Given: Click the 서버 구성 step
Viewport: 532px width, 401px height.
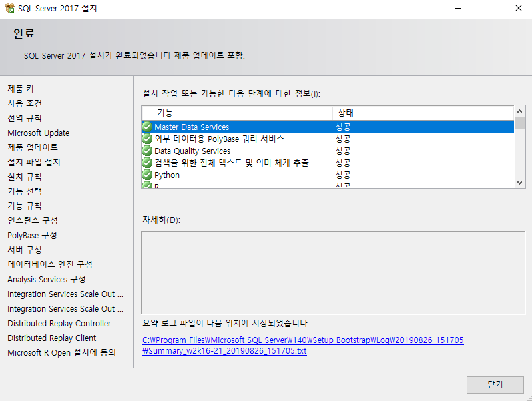Looking at the screenshot, I should point(25,250).
